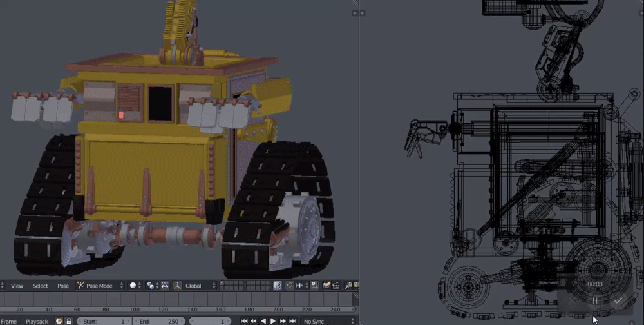Image resolution: width=644 pixels, height=325 pixels.
Task: Open the Global transform orientation dropdown
Action: click(199, 286)
